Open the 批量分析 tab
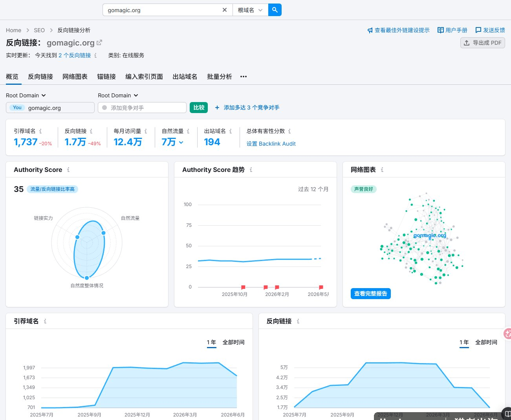Viewport: 511px width, 420px height. tap(220, 77)
